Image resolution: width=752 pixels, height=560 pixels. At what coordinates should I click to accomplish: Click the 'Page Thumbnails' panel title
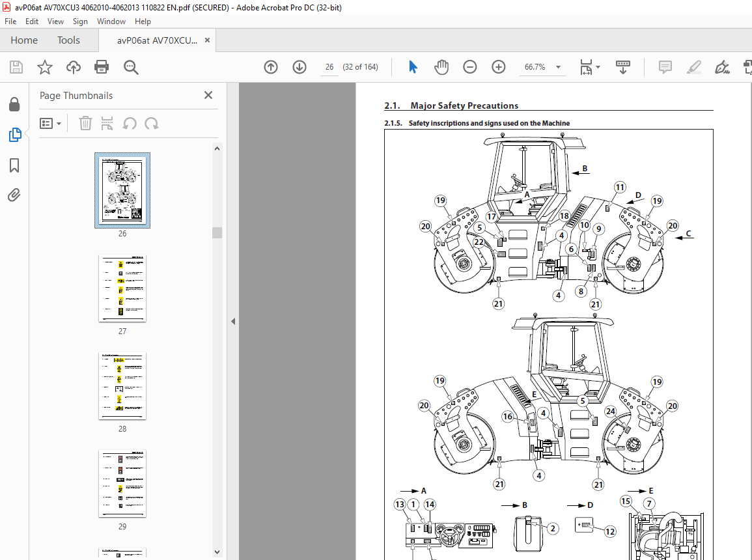click(x=76, y=96)
